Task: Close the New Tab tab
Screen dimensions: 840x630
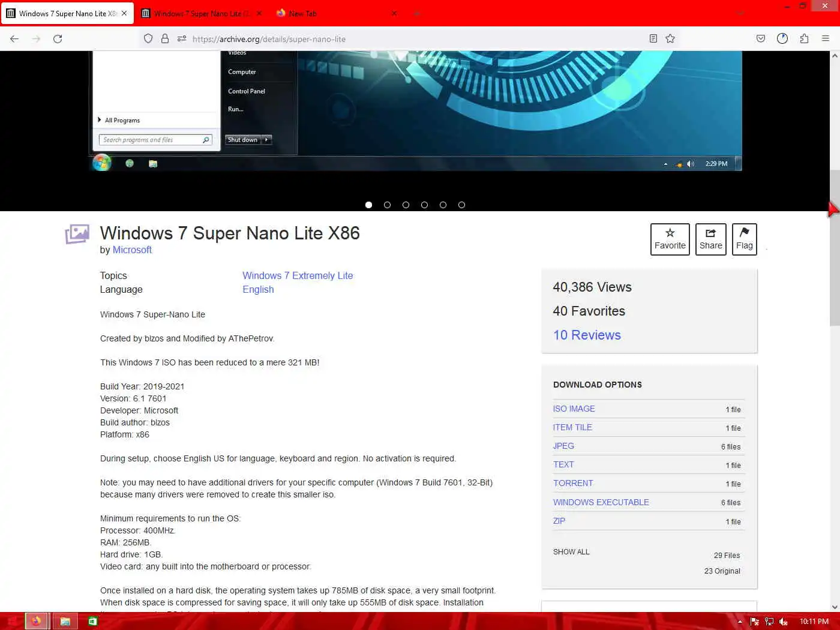Action: (x=394, y=13)
